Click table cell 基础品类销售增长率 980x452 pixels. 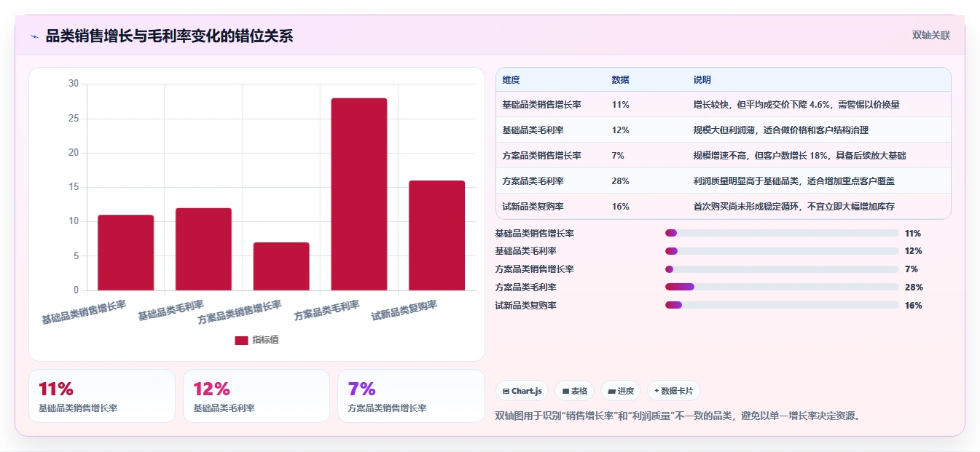tap(541, 105)
